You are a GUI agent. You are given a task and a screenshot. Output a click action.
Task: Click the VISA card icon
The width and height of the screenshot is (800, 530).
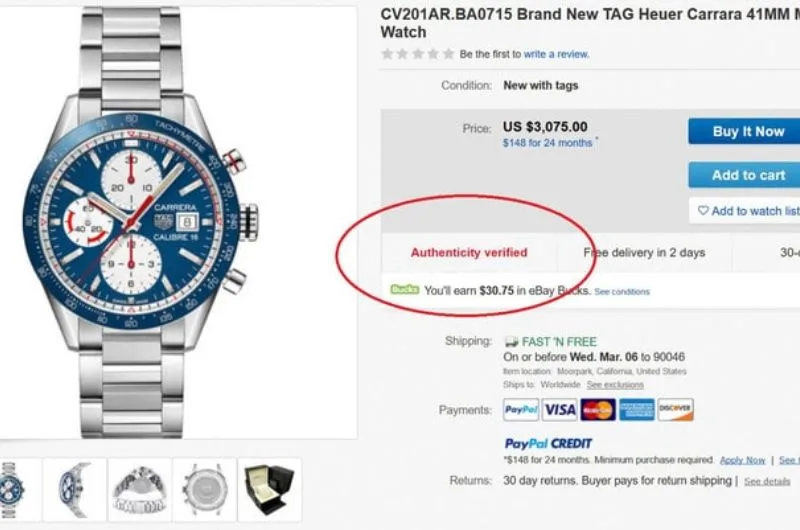pos(560,410)
